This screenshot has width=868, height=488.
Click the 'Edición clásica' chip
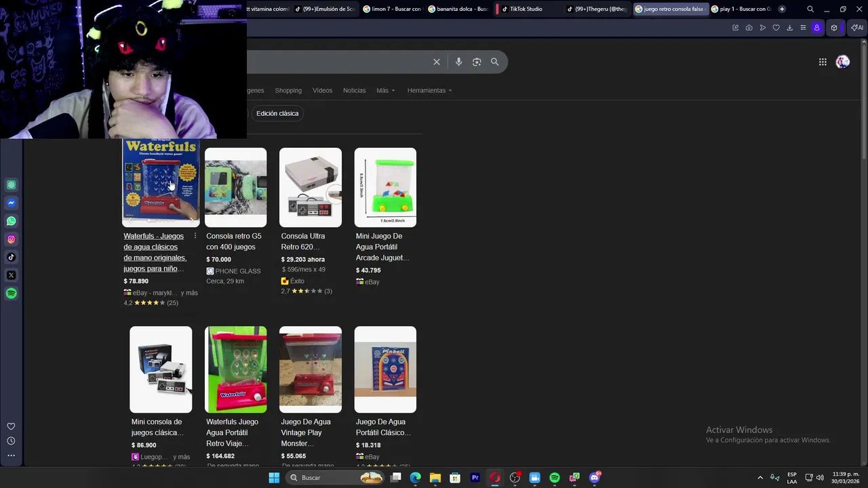click(277, 113)
